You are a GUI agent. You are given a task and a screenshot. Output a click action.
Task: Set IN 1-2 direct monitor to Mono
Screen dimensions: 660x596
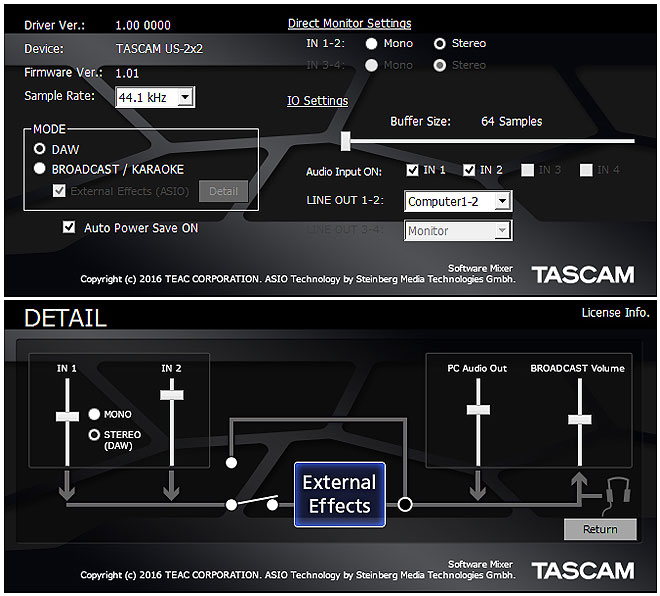click(371, 44)
